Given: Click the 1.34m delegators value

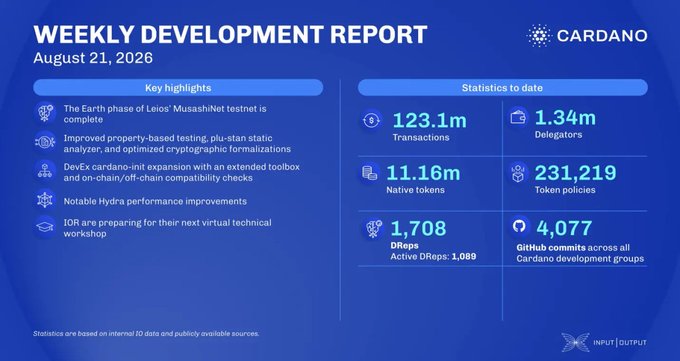Looking at the screenshot, I should pos(565,118).
